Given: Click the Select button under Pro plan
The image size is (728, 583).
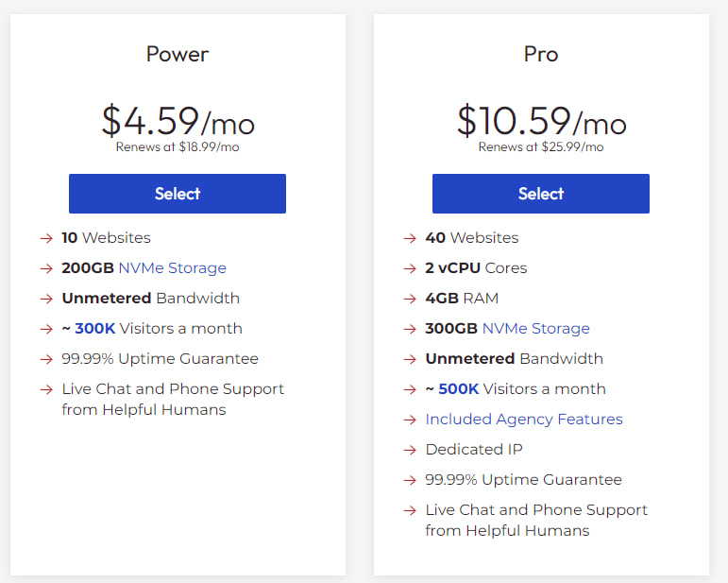Looking at the screenshot, I should [540, 194].
